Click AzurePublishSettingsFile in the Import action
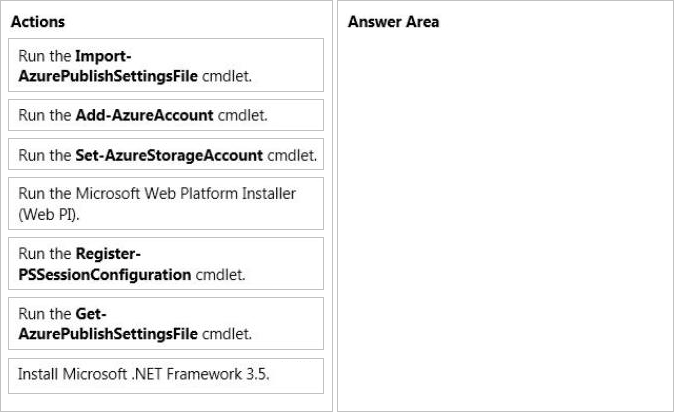This screenshot has height=412, width=674. 108,75
